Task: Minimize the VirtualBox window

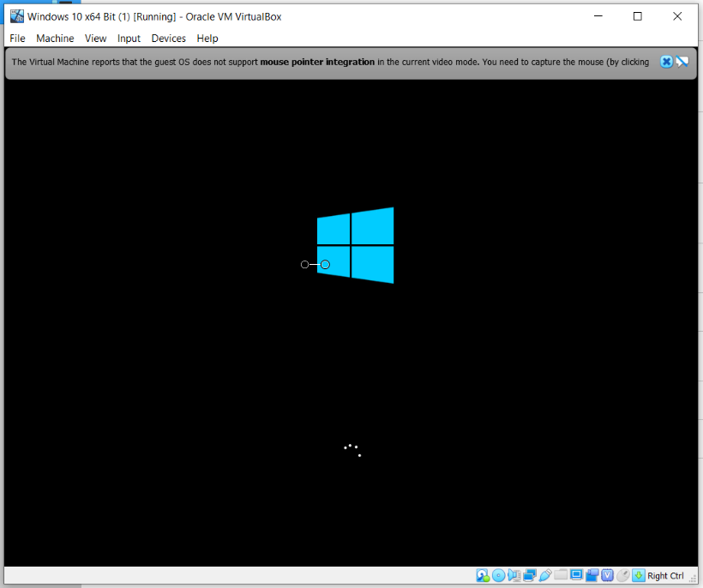Action: pyautogui.click(x=598, y=16)
